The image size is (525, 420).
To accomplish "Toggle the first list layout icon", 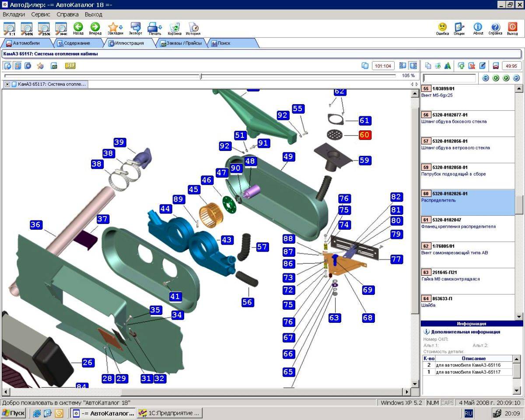I will click(403, 66).
